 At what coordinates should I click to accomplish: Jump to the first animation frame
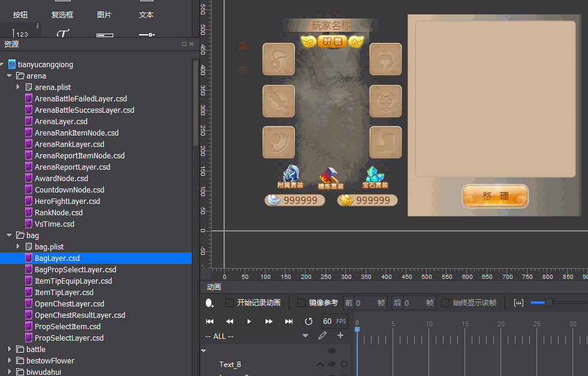pos(210,321)
